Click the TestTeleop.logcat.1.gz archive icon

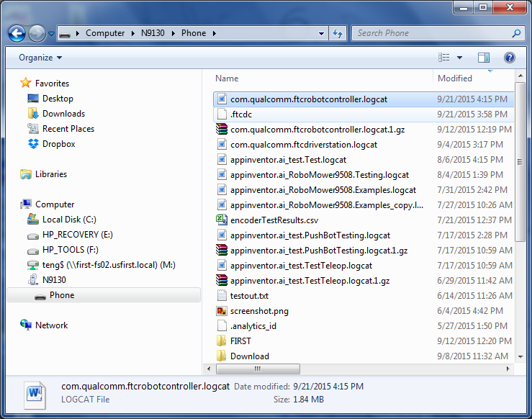tap(222, 280)
